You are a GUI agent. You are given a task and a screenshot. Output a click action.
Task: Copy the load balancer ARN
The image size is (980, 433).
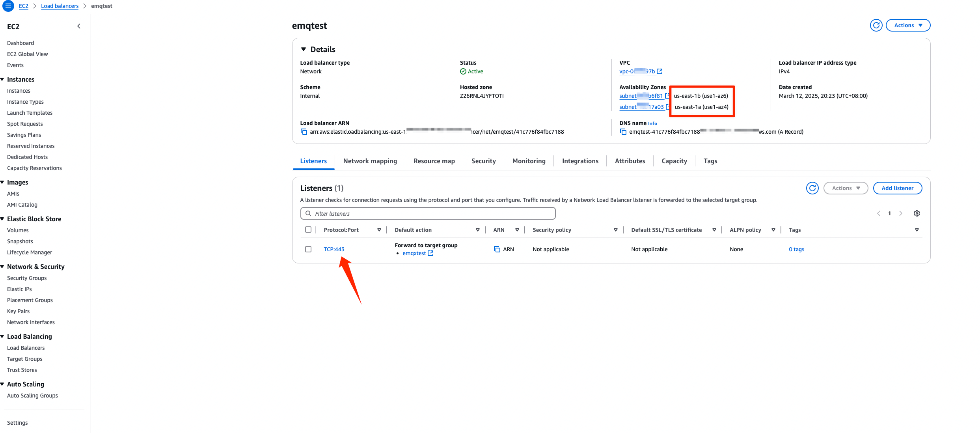pyautogui.click(x=304, y=132)
